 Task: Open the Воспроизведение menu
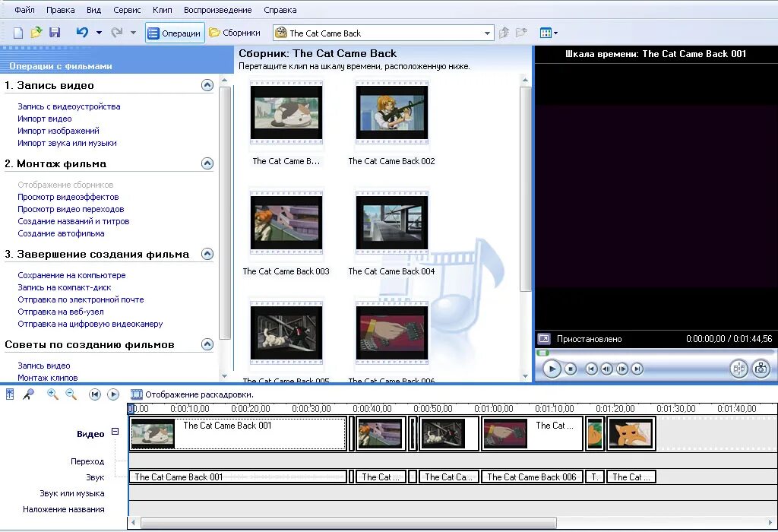pos(218,10)
